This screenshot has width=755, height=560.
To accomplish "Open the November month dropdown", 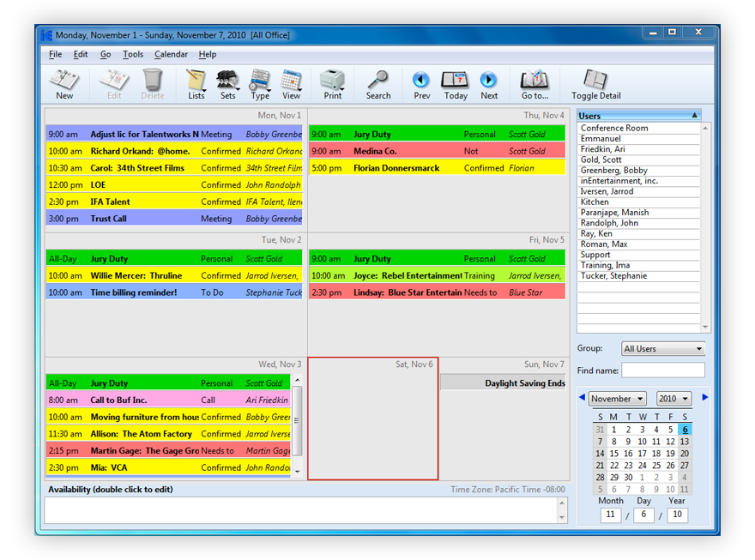I will 617,399.
